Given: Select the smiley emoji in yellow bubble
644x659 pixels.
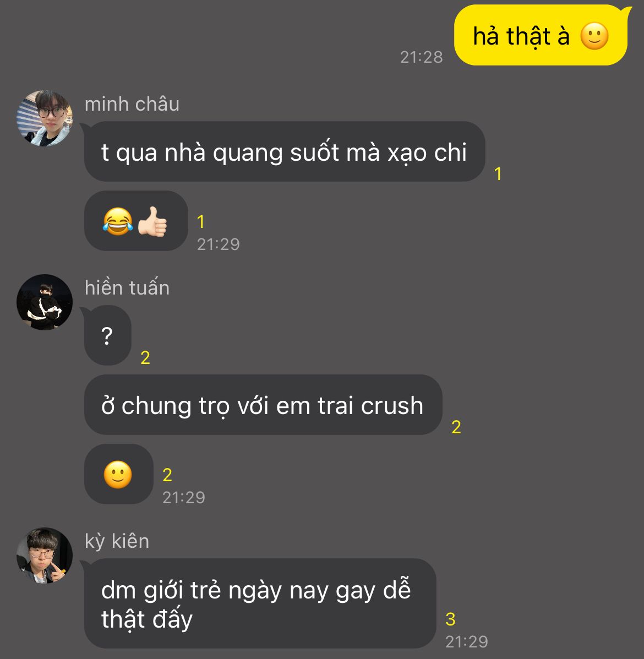Looking at the screenshot, I should click(594, 36).
